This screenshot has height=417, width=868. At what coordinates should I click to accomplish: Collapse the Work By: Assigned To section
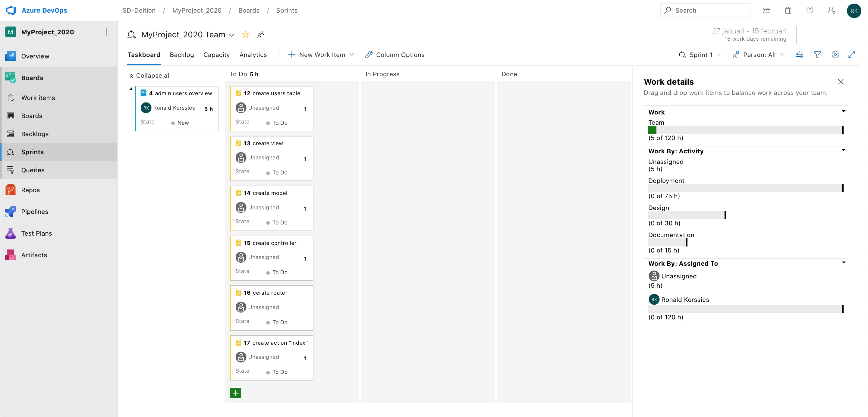click(843, 263)
